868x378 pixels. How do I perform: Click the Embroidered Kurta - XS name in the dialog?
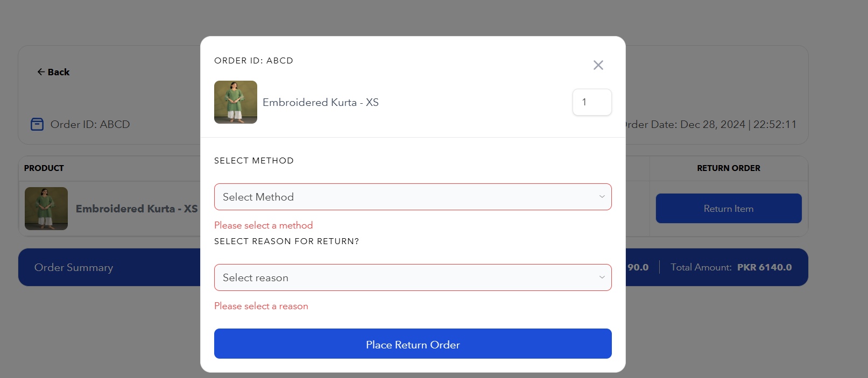coord(321,102)
